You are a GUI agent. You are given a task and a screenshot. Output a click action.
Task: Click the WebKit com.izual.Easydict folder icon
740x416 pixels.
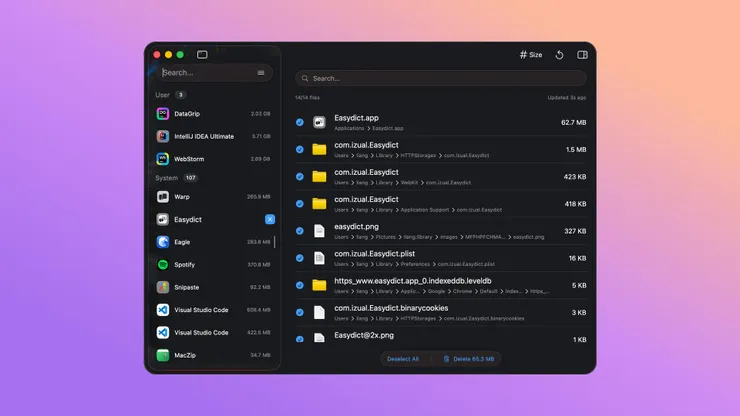click(x=320, y=177)
